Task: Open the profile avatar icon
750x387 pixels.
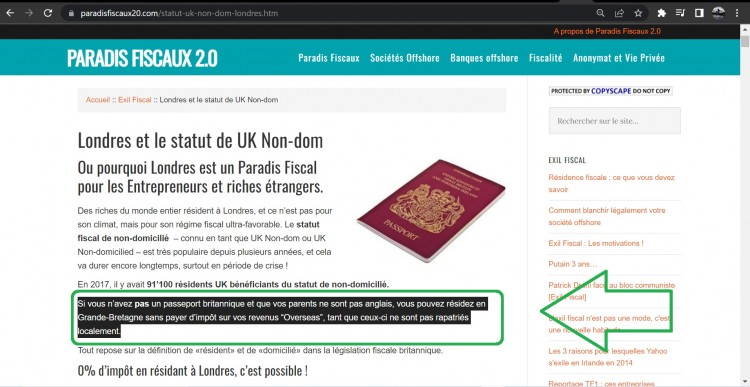Action: [x=718, y=13]
